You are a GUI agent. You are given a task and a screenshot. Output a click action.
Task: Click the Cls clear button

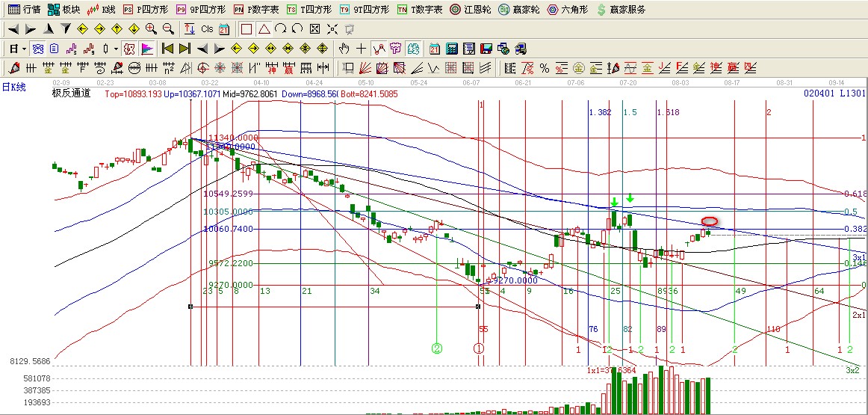(207, 29)
